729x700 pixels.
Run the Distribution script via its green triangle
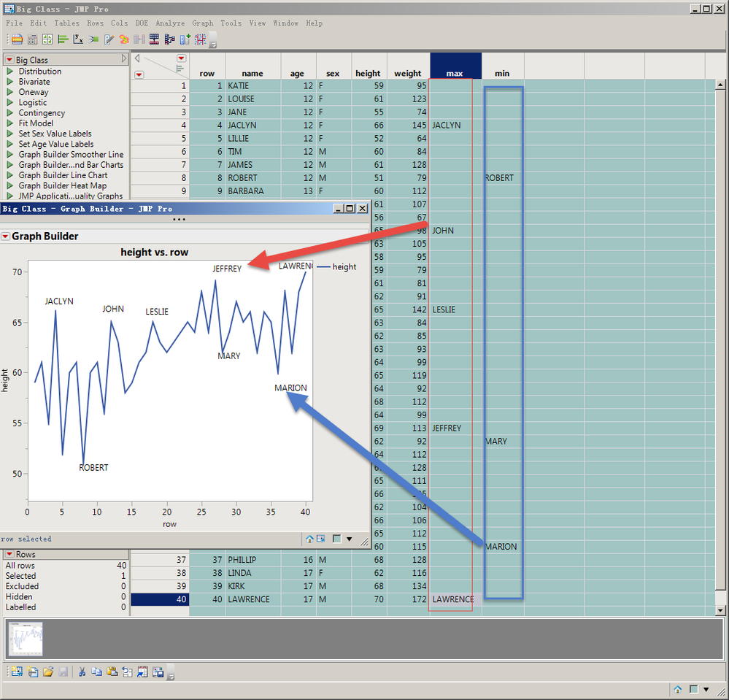click(10, 72)
